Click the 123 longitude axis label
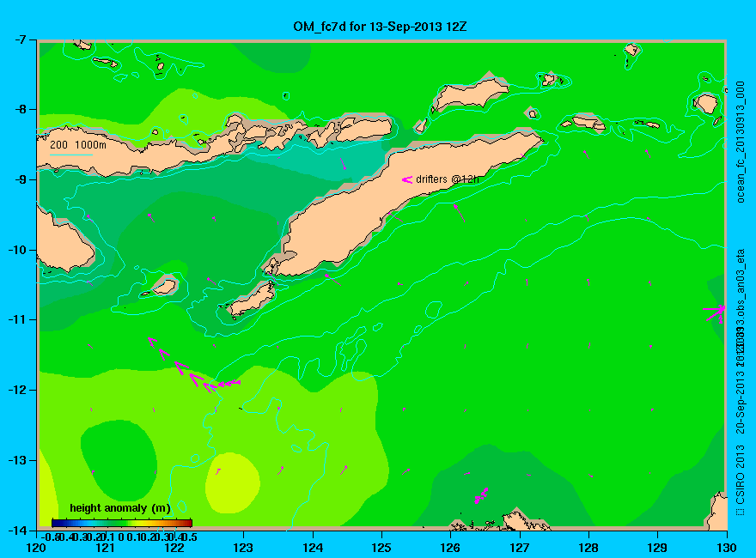 click(x=243, y=548)
